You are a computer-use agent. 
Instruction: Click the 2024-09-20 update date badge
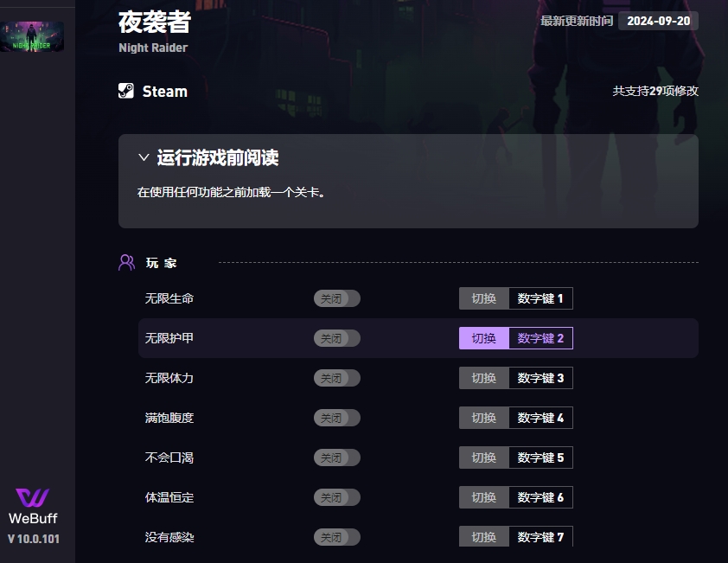pos(658,21)
